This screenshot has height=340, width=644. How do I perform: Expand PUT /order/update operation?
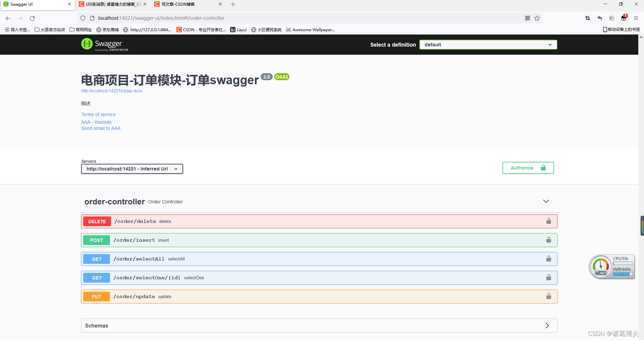(319, 296)
